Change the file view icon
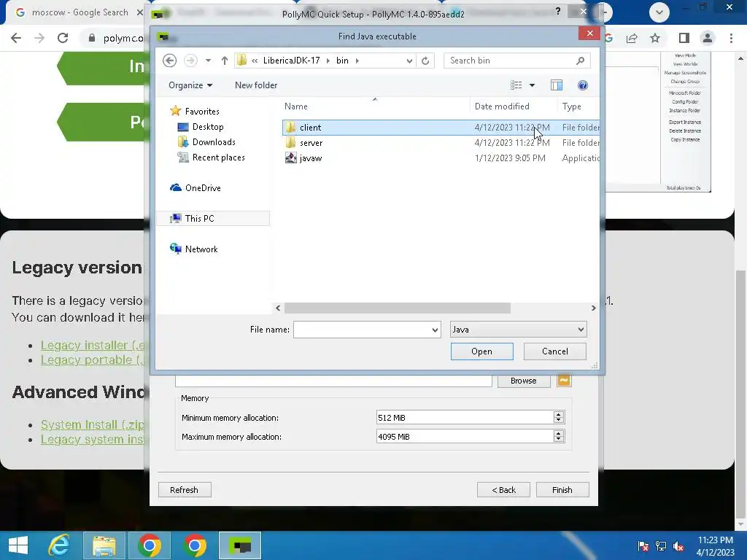 click(516, 85)
